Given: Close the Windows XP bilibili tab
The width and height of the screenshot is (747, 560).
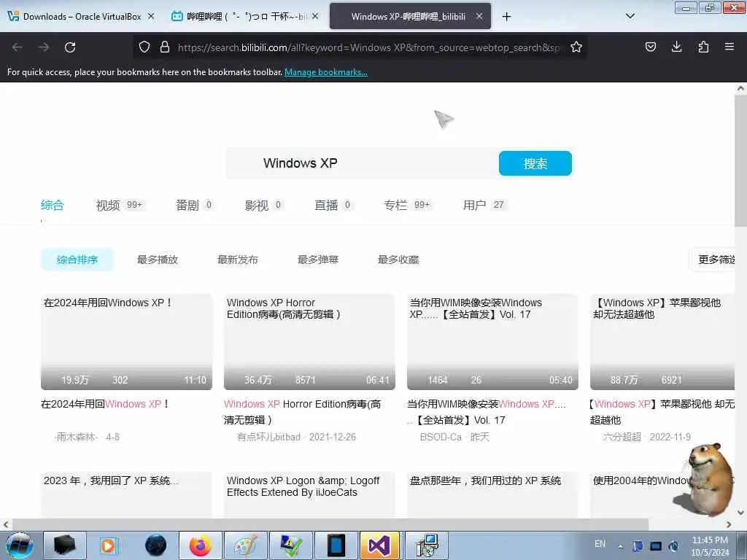Looking at the screenshot, I should (x=479, y=16).
